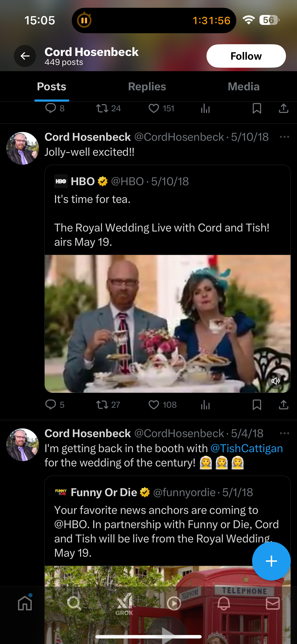Go to the Home feed

click(25, 603)
